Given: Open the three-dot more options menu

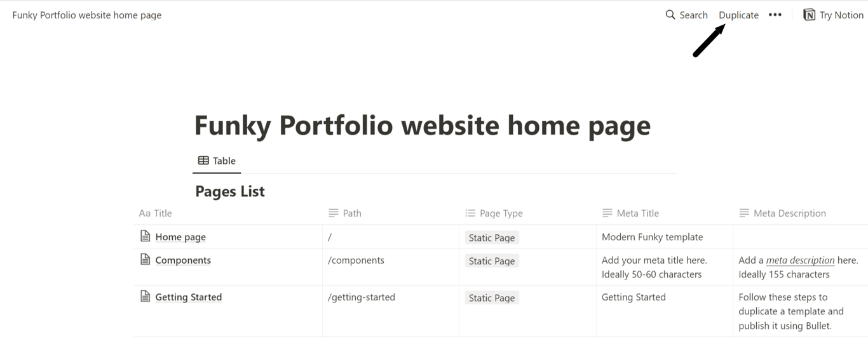Looking at the screenshot, I should pos(775,15).
